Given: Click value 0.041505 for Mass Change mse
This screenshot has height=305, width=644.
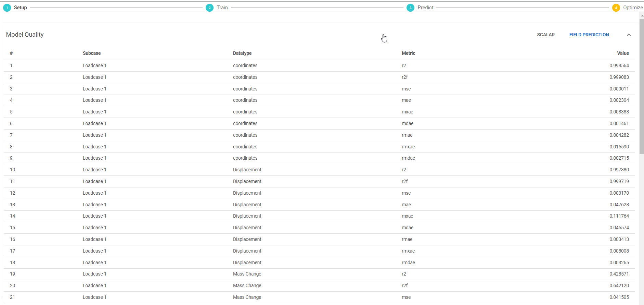Looking at the screenshot, I should [x=619, y=297].
